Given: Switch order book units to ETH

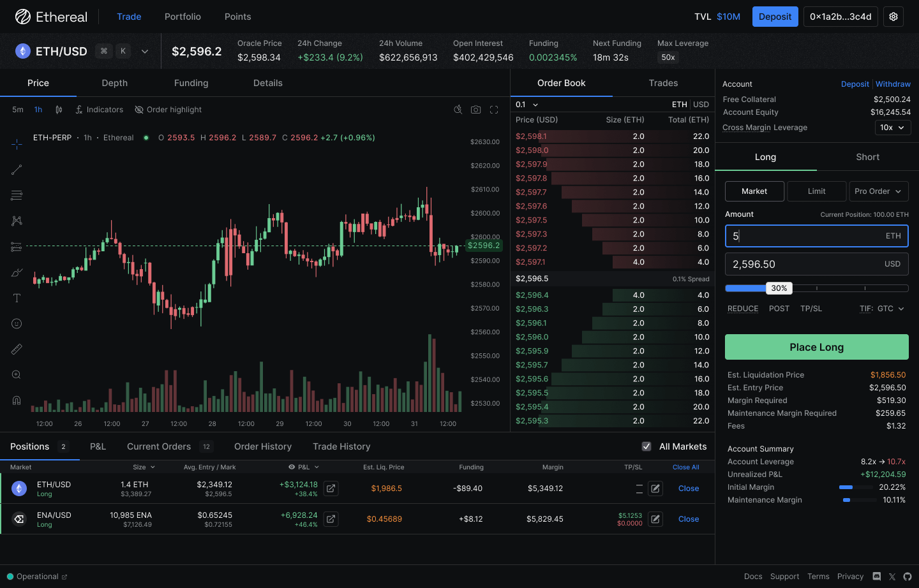Looking at the screenshot, I should (x=680, y=105).
